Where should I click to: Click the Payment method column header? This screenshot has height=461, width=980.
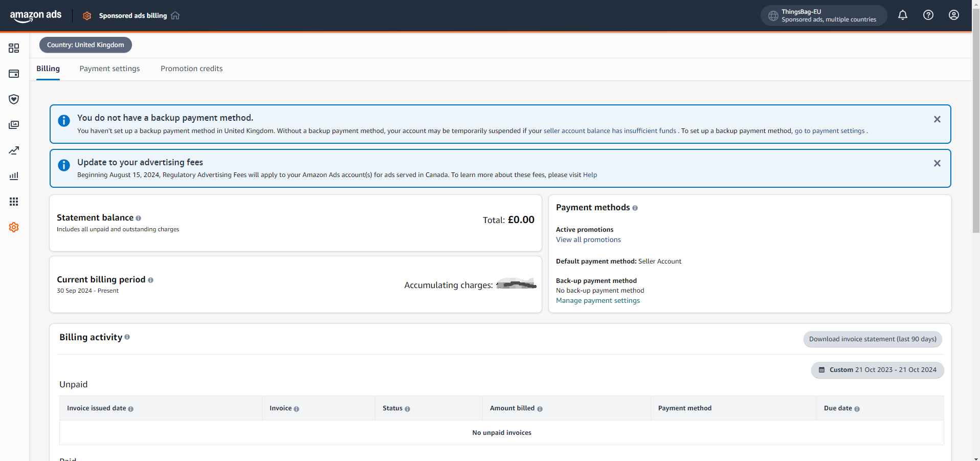coord(684,408)
